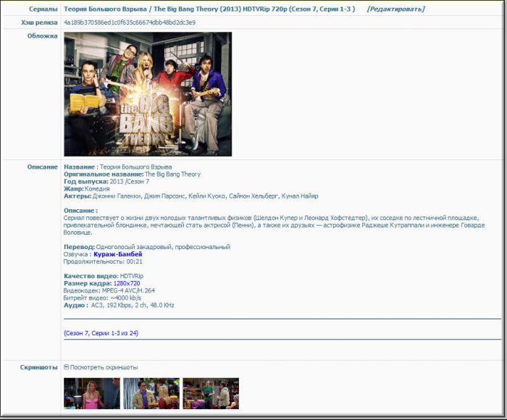Click the Big Bang Theory cover image
The width and height of the screenshot is (507, 420).
pyautogui.click(x=148, y=94)
